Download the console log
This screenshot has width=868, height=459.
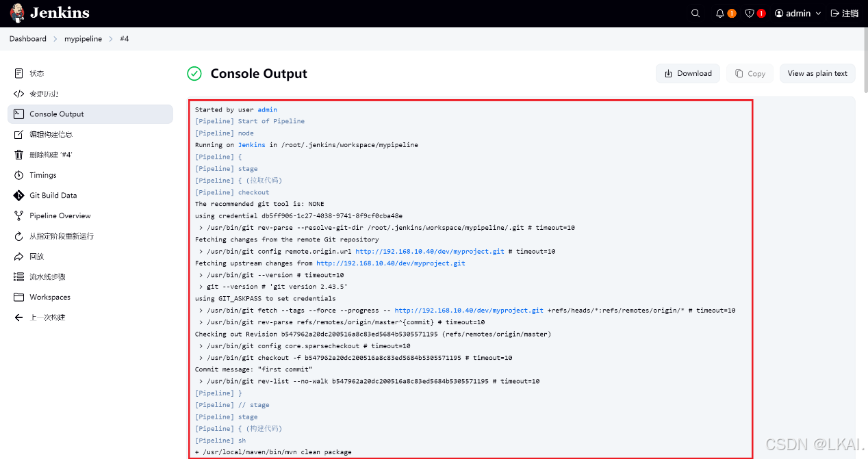688,73
